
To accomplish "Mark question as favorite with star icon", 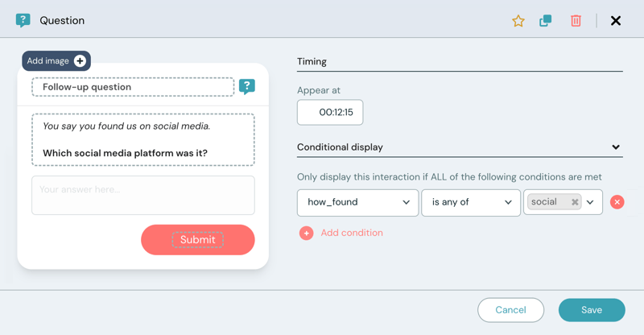I will [518, 21].
